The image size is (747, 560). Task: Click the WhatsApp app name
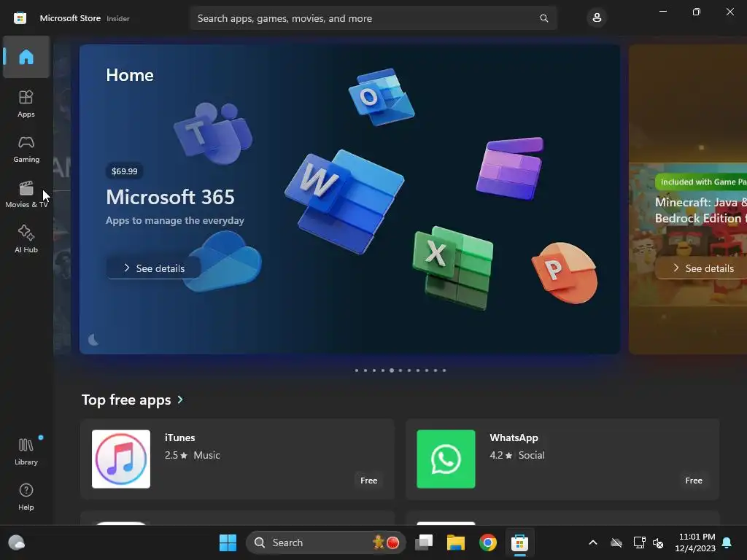click(514, 437)
